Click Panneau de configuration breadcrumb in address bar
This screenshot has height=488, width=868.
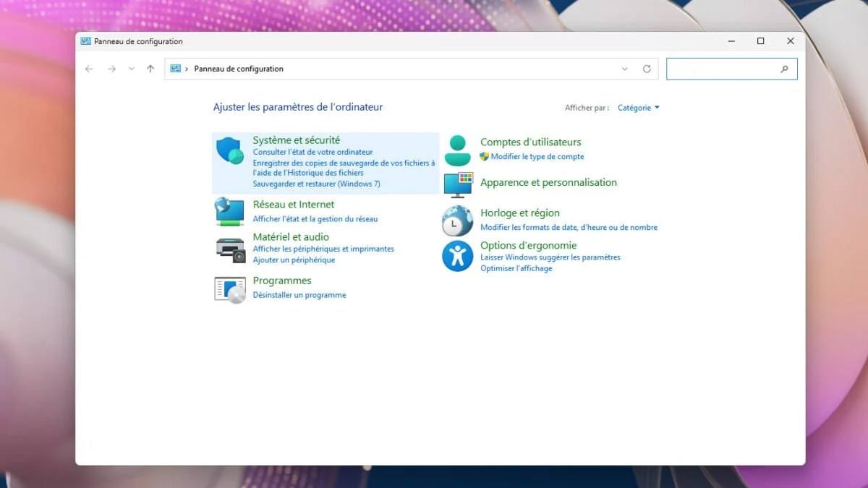pos(239,69)
